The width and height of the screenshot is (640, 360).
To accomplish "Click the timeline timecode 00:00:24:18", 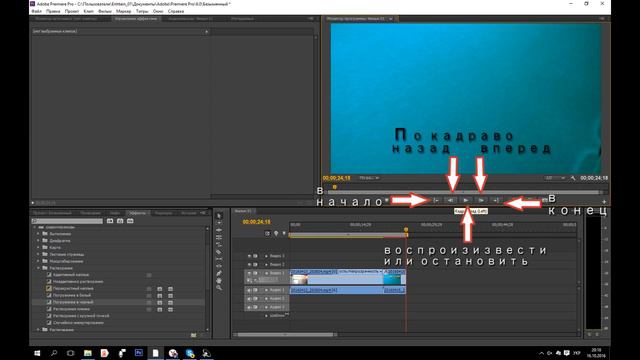I will coord(256,222).
